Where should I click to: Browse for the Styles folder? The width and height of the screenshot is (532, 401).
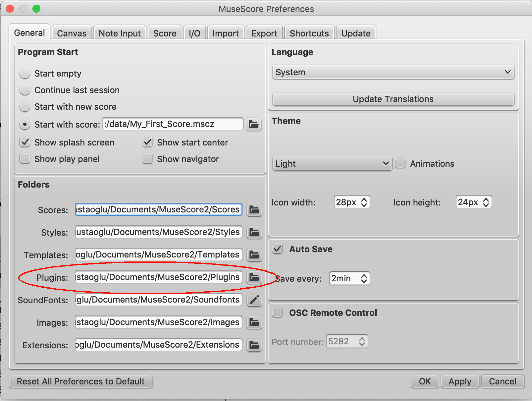[x=254, y=232]
